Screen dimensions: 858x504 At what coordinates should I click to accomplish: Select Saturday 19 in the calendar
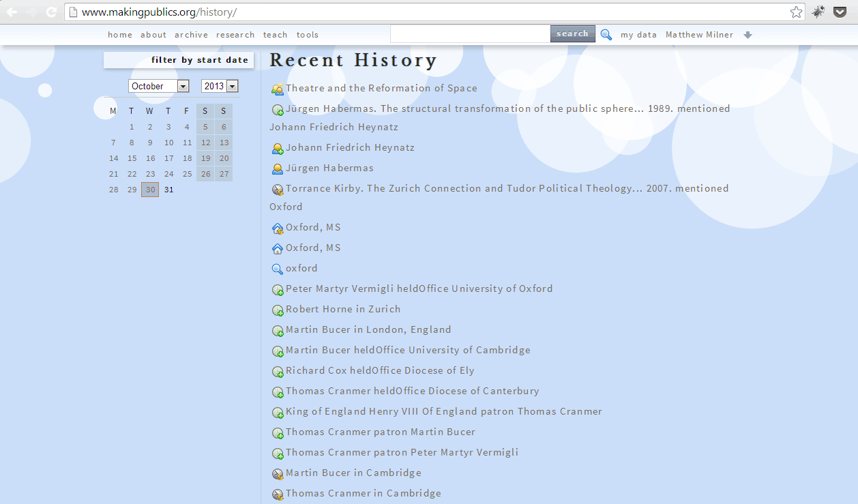coord(205,158)
